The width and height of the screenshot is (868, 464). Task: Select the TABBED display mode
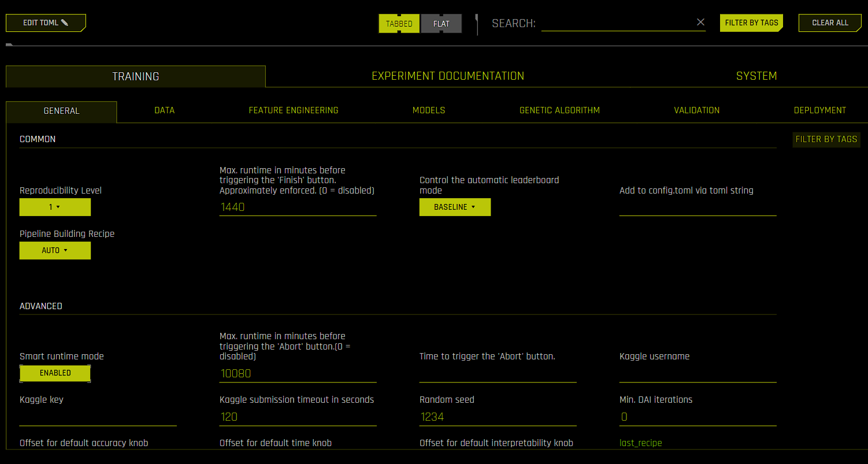pos(399,24)
